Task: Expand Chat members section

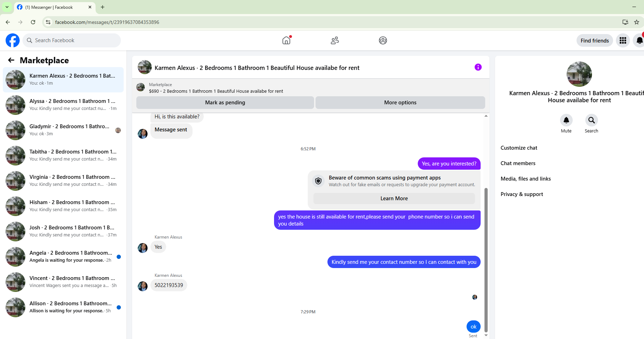Action: pyautogui.click(x=518, y=163)
